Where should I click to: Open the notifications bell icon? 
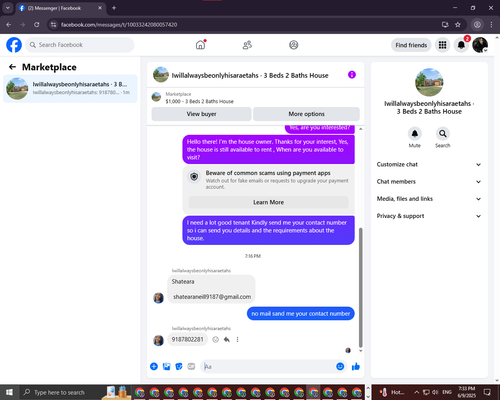(x=461, y=45)
